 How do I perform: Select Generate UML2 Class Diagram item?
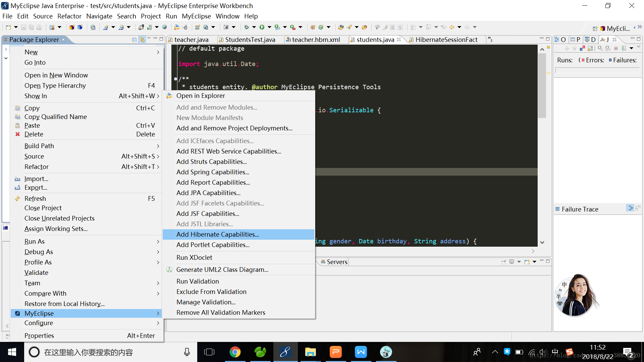[238, 269]
